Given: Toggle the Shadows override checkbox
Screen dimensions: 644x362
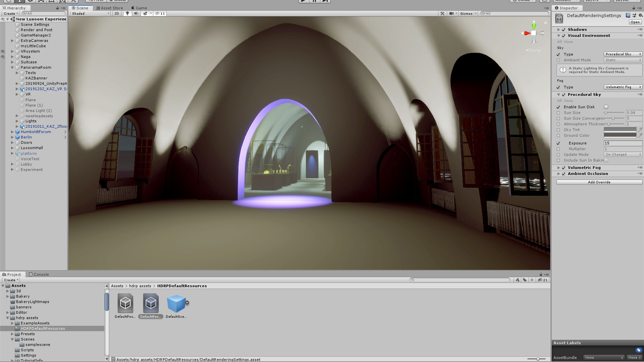Looking at the screenshot, I should coord(564,29).
